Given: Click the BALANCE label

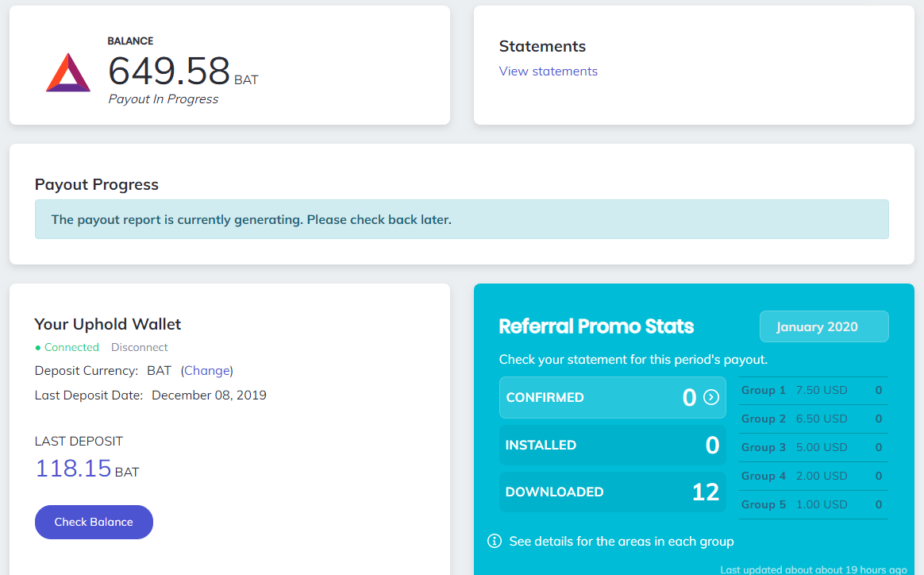Looking at the screenshot, I should click(130, 41).
